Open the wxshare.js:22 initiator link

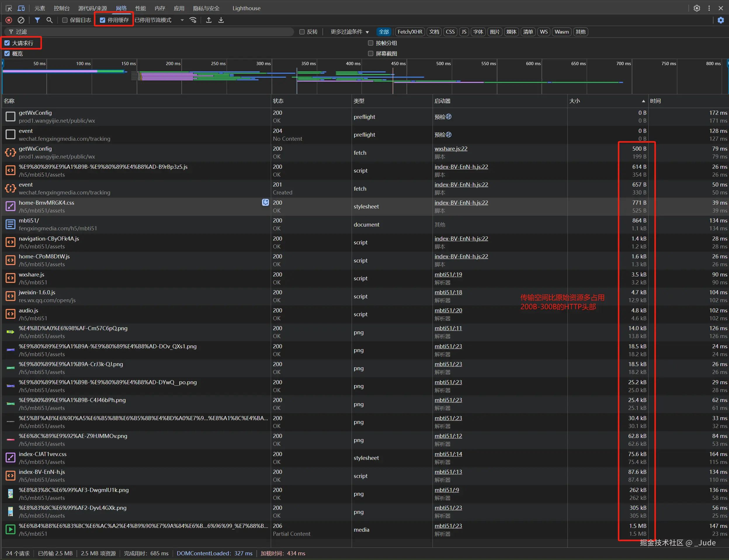tap(451, 149)
